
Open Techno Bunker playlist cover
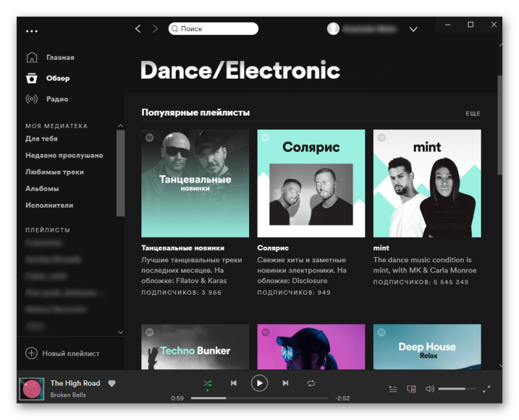(195, 347)
